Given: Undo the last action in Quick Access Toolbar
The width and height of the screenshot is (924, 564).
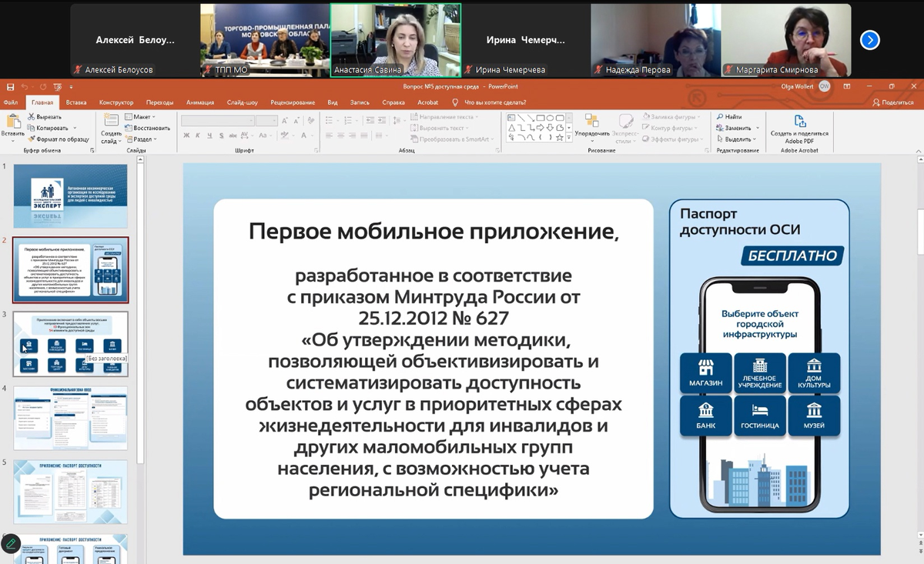Looking at the screenshot, I should 25,87.
